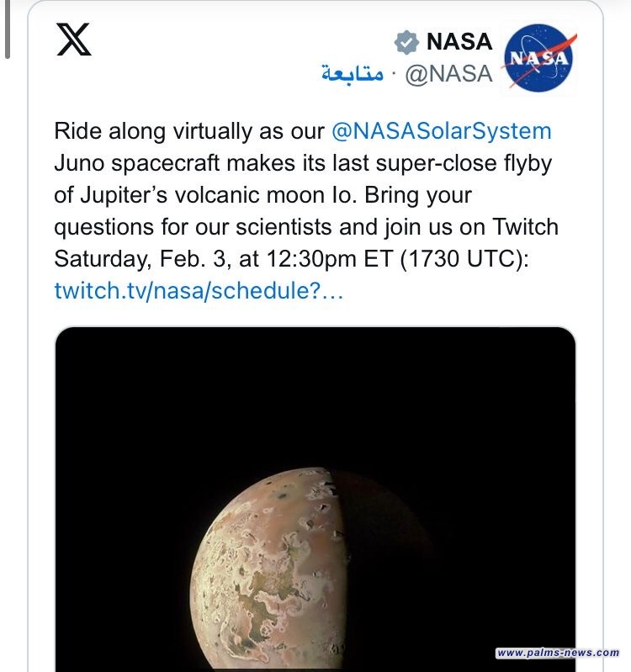Follow NASA using the متابعة link

[352, 74]
